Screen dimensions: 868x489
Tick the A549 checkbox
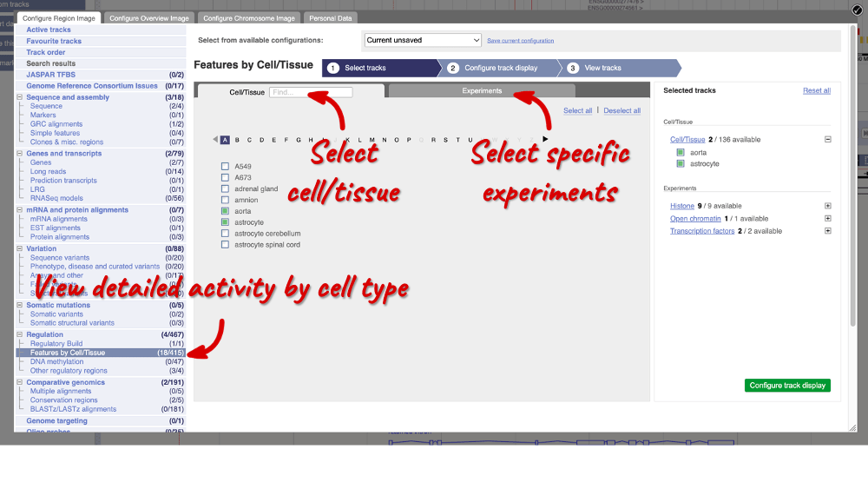click(x=225, y=166)
